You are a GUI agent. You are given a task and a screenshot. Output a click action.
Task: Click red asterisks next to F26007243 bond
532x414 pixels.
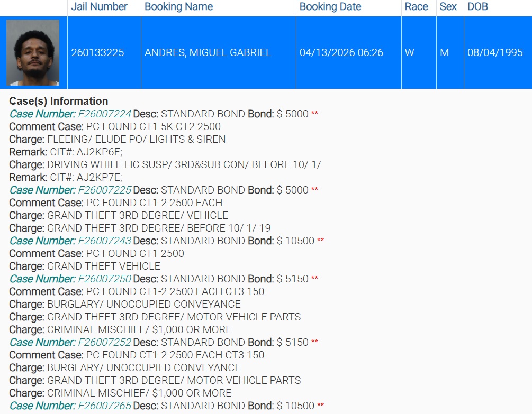click(321, 240)
